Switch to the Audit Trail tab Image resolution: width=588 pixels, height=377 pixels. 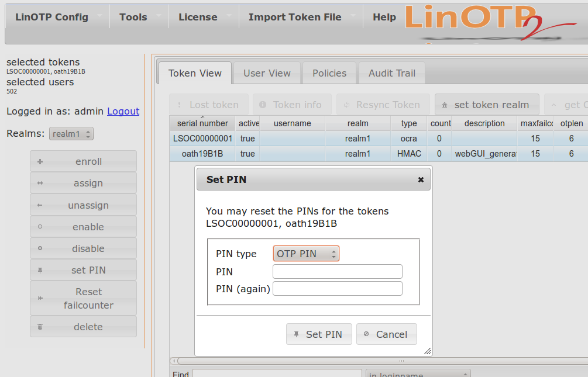[391, 73]
